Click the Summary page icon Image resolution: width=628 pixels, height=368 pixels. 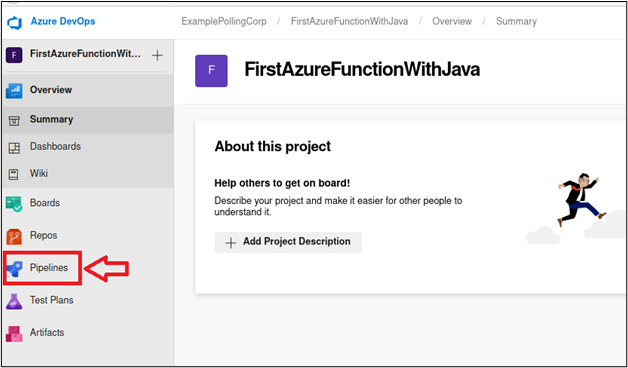(x=14, y=121)
